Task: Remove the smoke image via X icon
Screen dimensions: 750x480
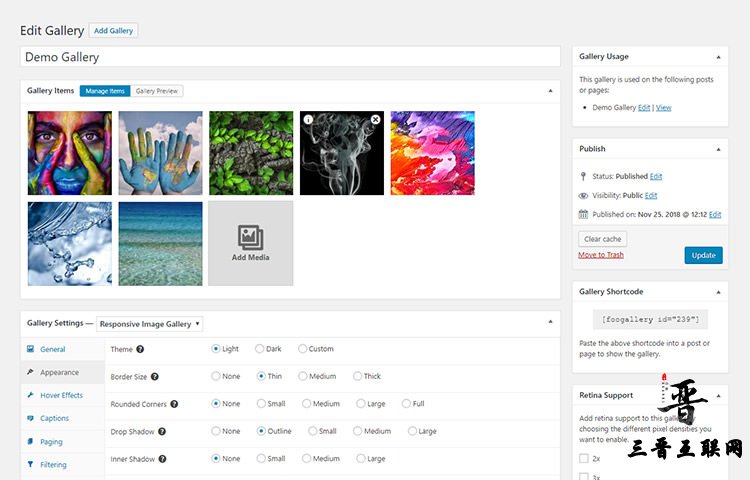Action: click(x=375, y=120)
